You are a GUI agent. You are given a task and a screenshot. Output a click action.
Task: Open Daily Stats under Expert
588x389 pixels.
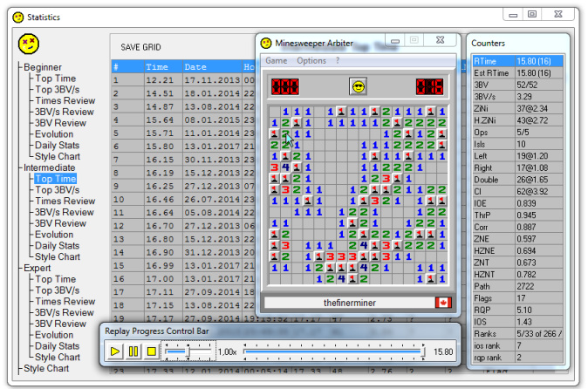[57, 346]
